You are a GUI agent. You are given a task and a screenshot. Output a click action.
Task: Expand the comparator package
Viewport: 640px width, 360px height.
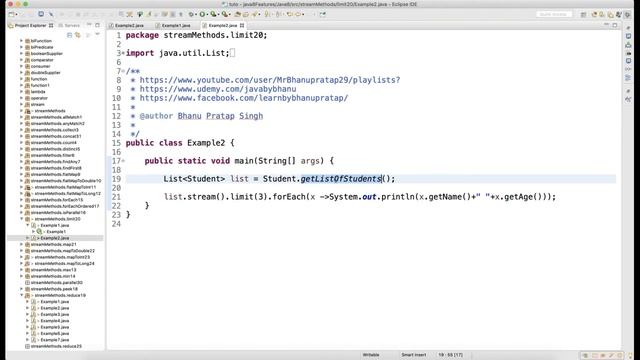21,60
